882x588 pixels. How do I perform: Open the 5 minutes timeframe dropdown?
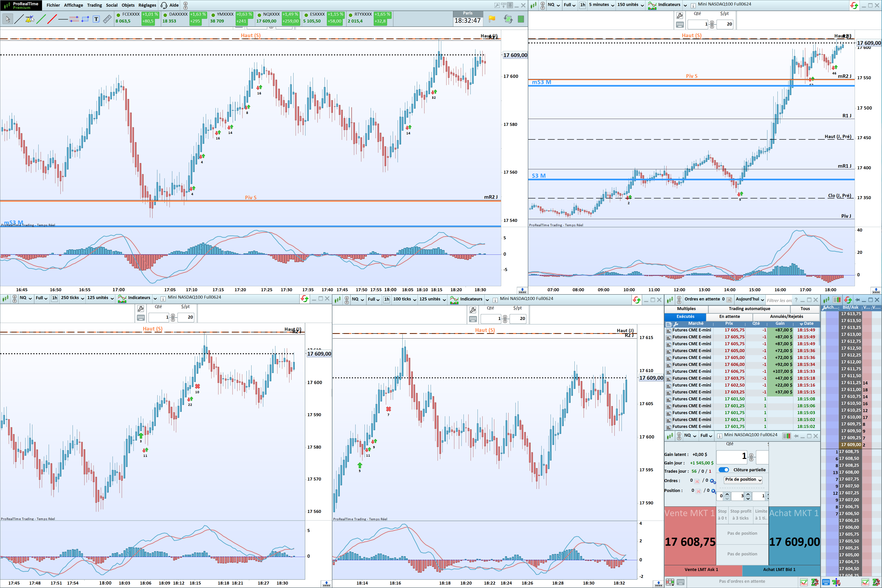(602, 5)
